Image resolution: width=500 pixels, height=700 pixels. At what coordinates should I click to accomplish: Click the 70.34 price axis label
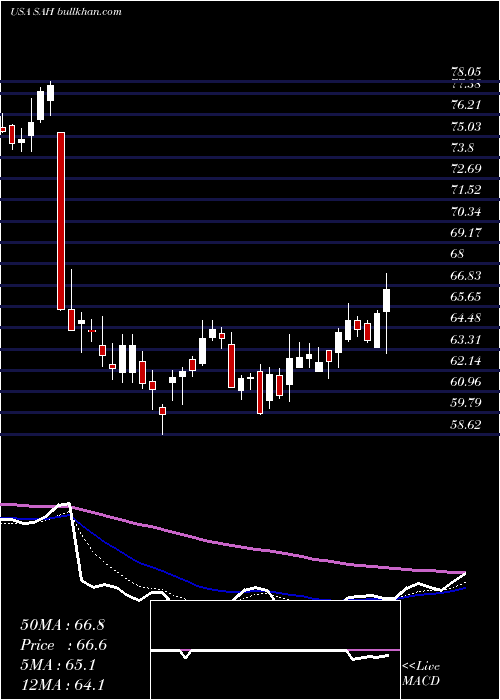(465, 211)
